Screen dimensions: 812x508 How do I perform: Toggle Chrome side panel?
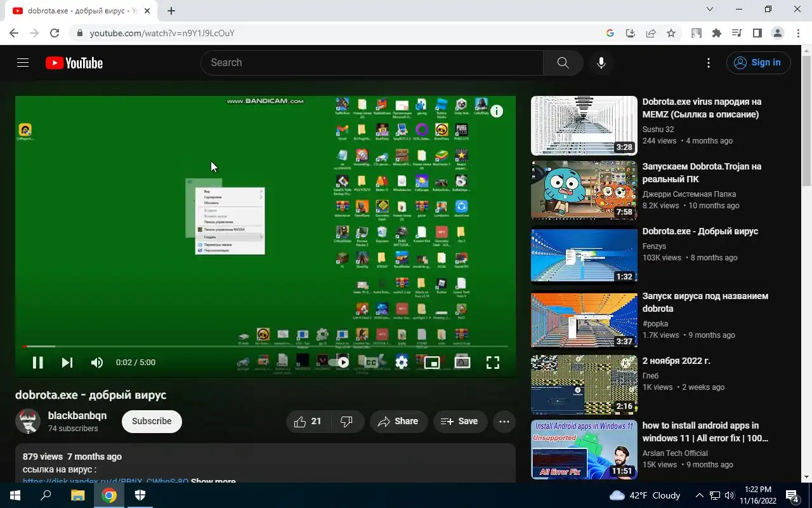pyautogui.click(x=757, y=33)
